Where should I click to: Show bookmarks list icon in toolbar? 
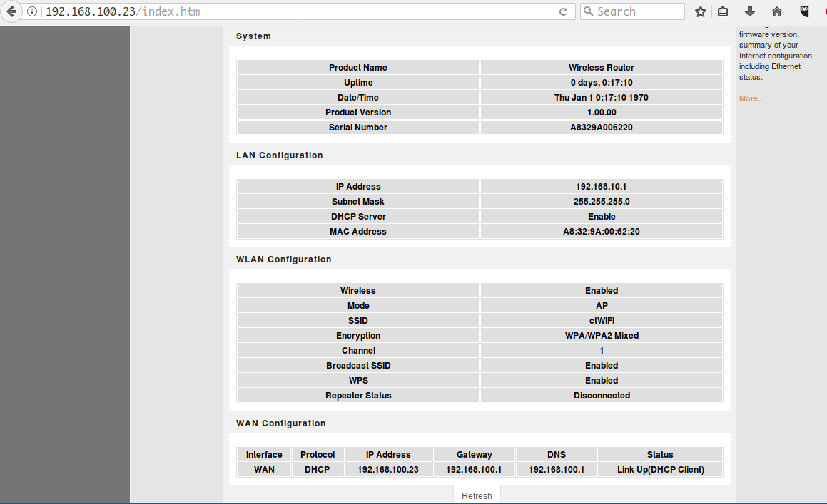click(723, 11)
